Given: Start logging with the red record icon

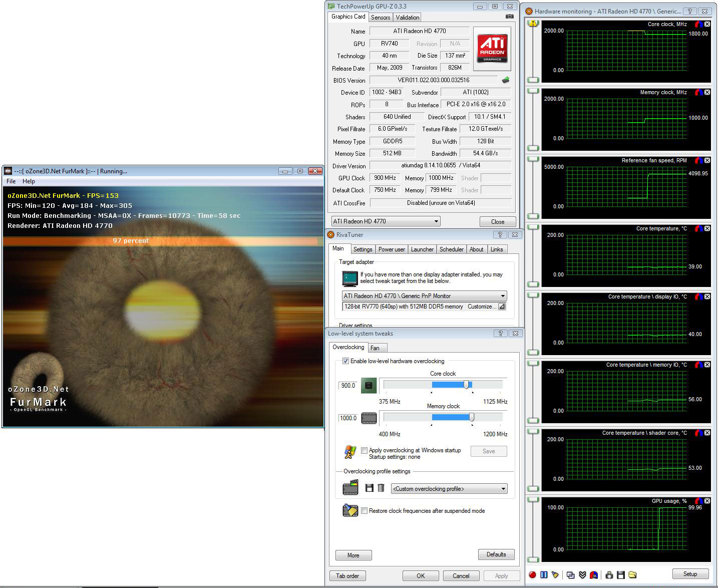Looking at the screenshot, I should 533,574.
